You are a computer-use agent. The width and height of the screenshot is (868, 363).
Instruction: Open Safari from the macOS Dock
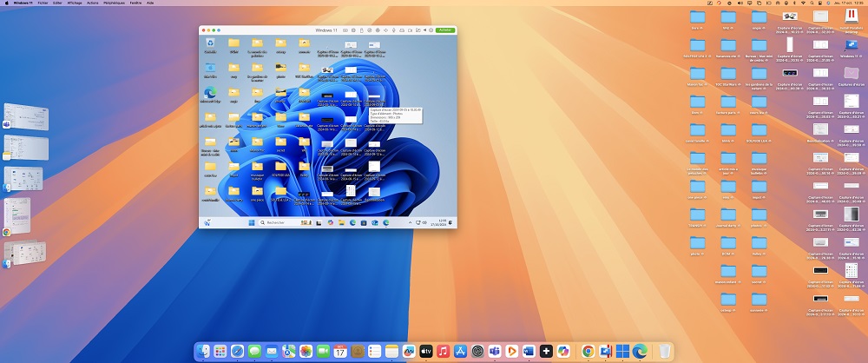click(237, 351)
